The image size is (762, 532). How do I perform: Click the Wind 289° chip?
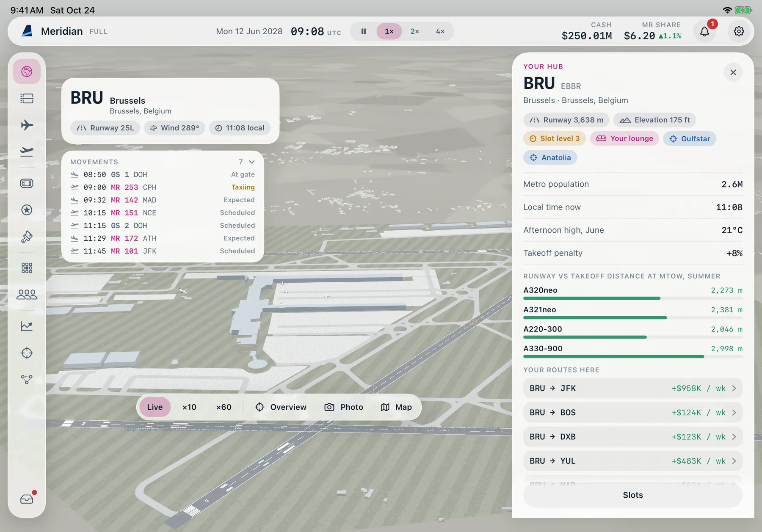(174, 128)
